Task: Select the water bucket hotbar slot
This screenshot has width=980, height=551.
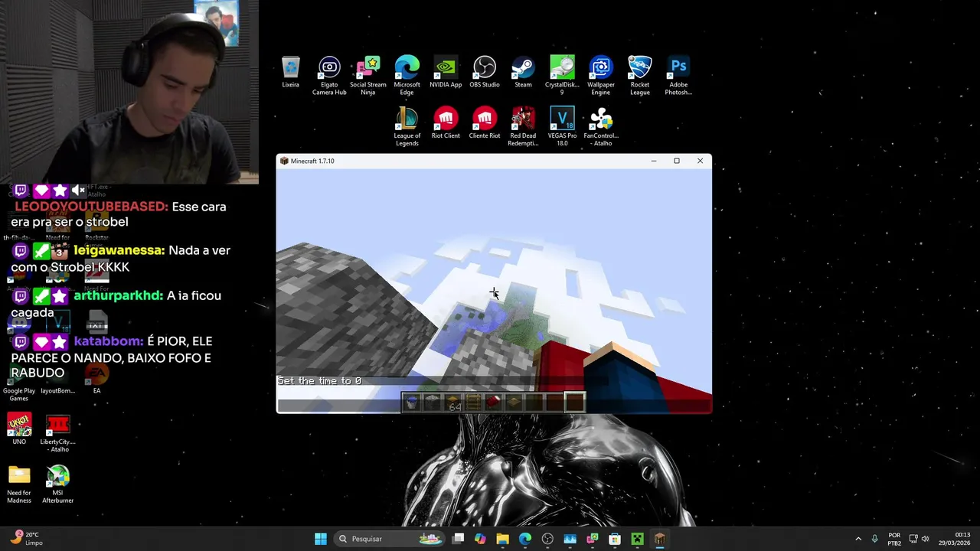Action: (x=411, y=402)
